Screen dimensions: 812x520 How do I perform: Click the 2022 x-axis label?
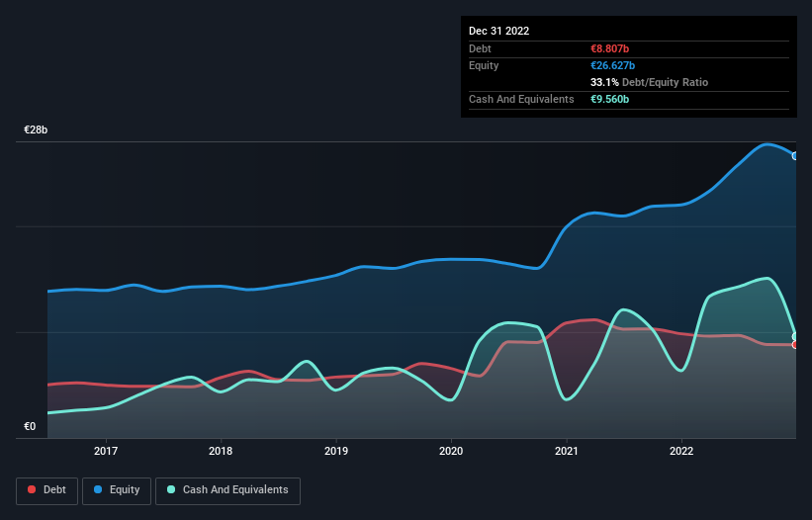(x=681, y=451)
